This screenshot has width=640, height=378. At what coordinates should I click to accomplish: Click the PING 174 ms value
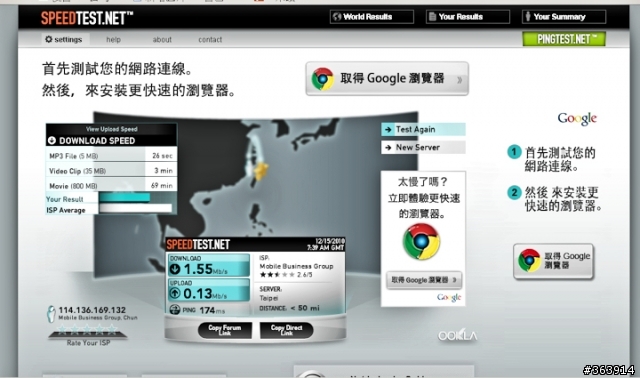(x=212, y=310)
